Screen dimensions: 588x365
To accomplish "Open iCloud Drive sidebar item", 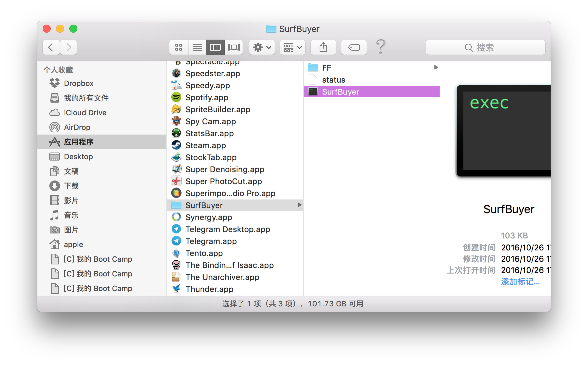I will [x=85, y=113].
